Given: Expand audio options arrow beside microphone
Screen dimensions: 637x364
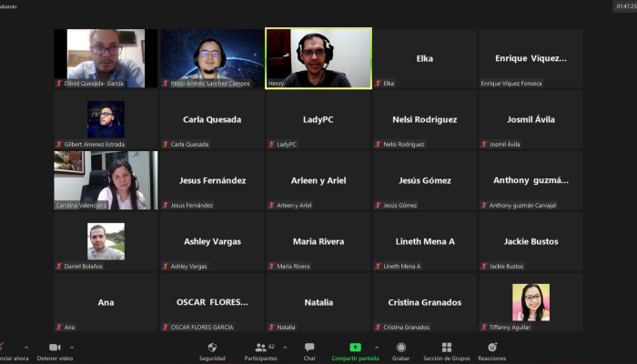Looking at the screenshot, I should click(x=25, y=347).
